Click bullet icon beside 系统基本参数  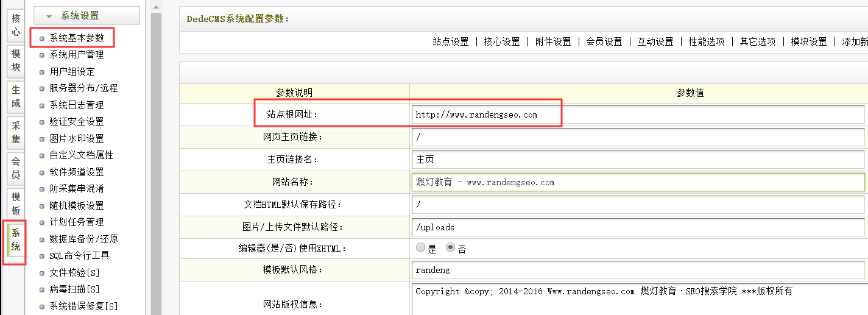click(x=42, y=38)
